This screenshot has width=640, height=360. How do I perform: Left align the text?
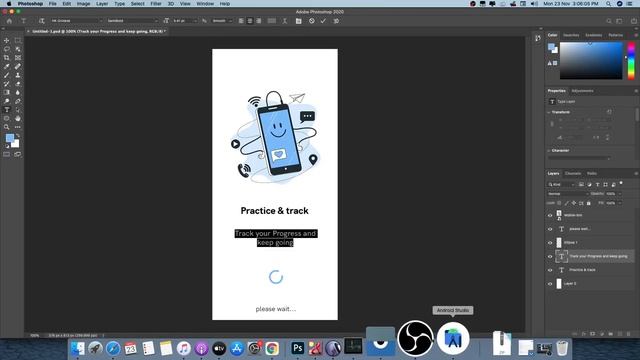[241, 21]
